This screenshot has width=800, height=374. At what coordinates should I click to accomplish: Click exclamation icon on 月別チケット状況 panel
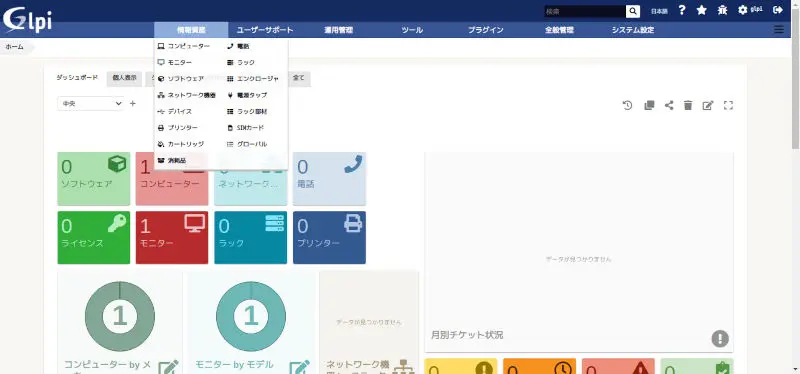[720, 338]
